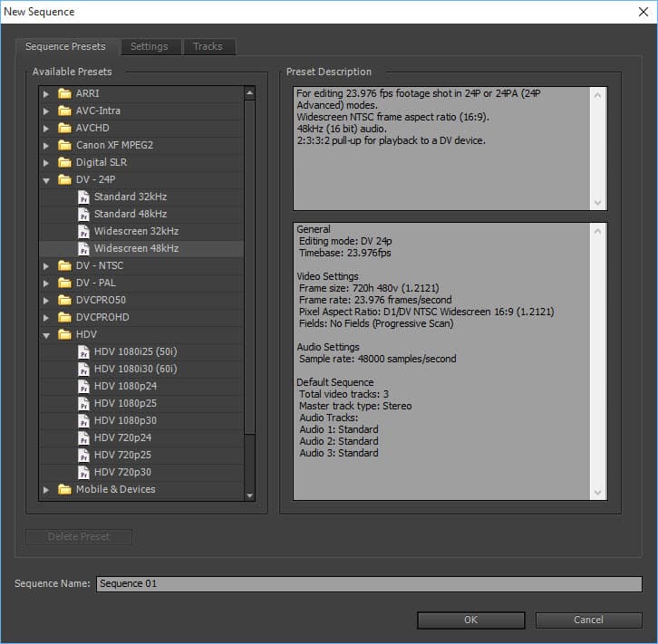Select the Digital SLR folder icon
The height and width of the screenshot is (644, 658).
tap(64, 162)
